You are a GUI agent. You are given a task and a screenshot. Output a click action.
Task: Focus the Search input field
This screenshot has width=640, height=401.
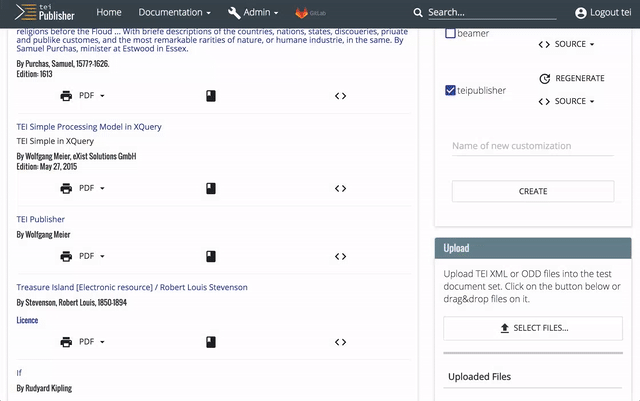pos(492,13)
